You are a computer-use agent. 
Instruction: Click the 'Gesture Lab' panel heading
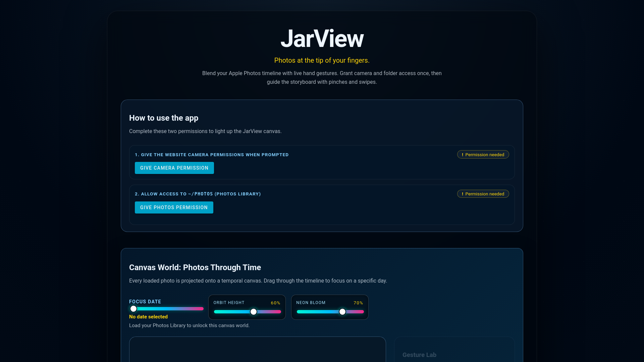(419, 355)
